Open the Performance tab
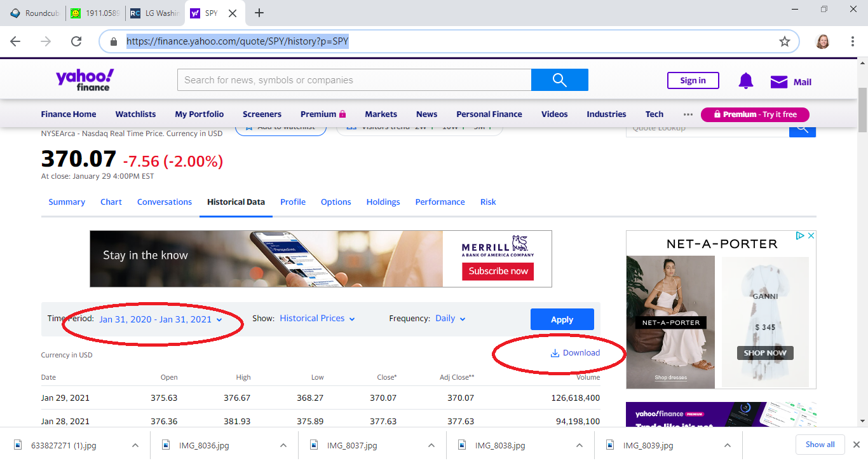Viewport: 868px width, 463px height. coord(440,202)
